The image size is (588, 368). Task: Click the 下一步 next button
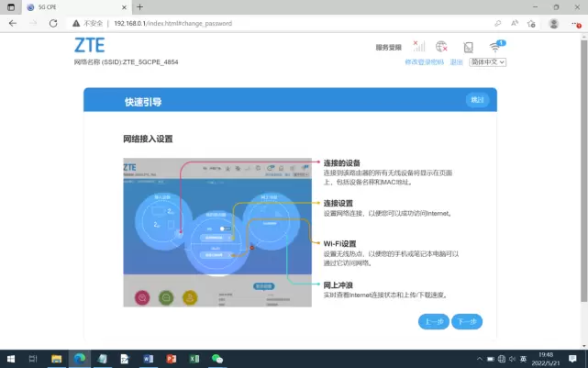(467, 321)
